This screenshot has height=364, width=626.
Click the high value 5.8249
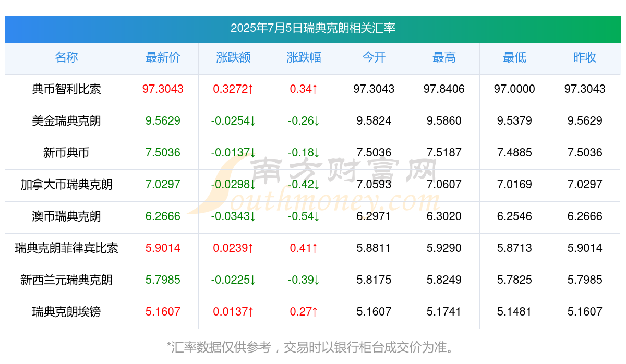[444, 280]
